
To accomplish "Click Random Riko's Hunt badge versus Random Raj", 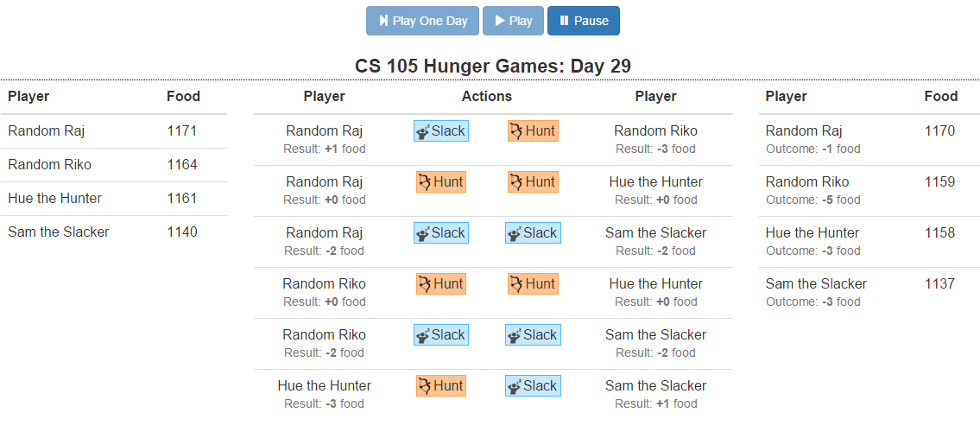I will pos(533,131).
